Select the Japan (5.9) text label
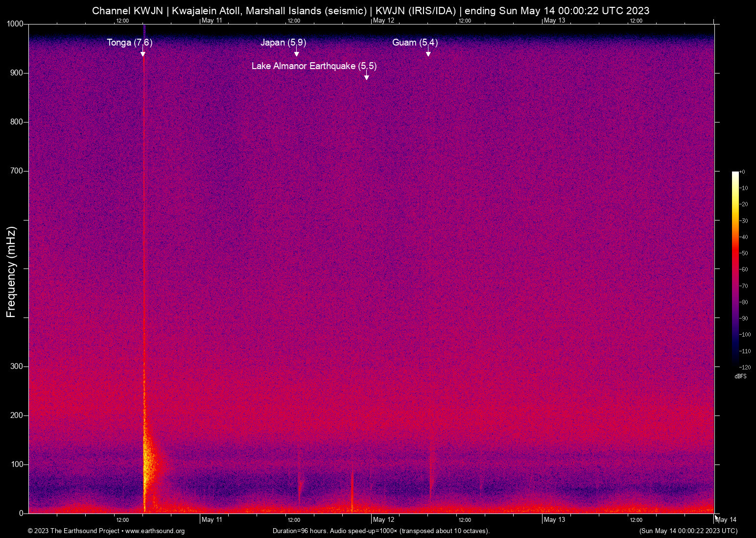 [283, 43]
